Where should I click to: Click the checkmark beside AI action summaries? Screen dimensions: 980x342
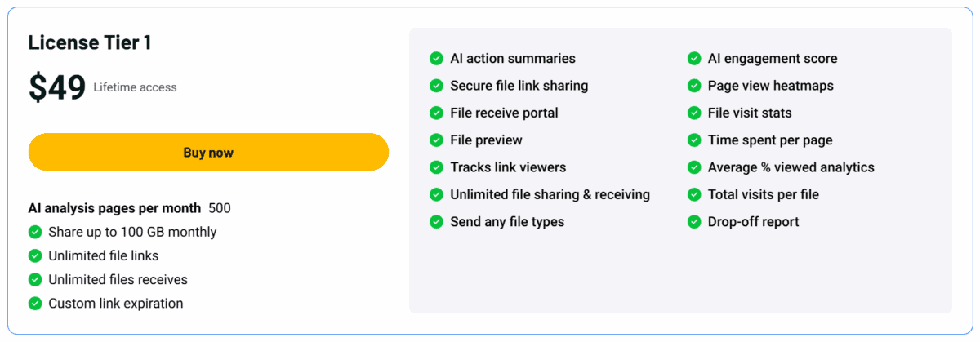tap(436, 59)
